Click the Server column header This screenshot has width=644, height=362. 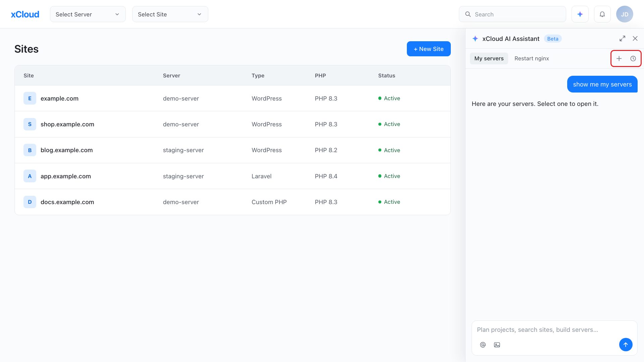[x=171, y=75]
